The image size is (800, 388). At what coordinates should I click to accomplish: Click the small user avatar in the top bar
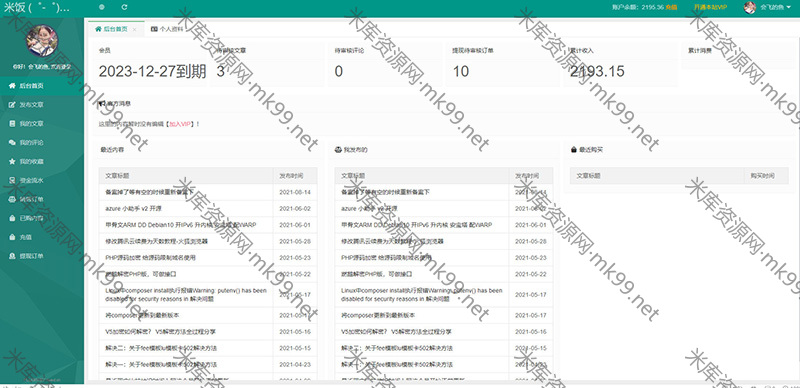[x=749, y=7]
